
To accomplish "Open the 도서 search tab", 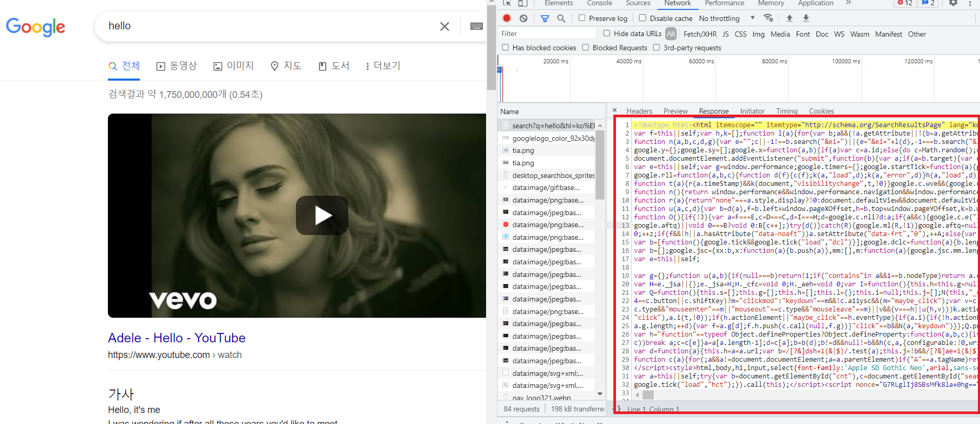I will 334,66.
